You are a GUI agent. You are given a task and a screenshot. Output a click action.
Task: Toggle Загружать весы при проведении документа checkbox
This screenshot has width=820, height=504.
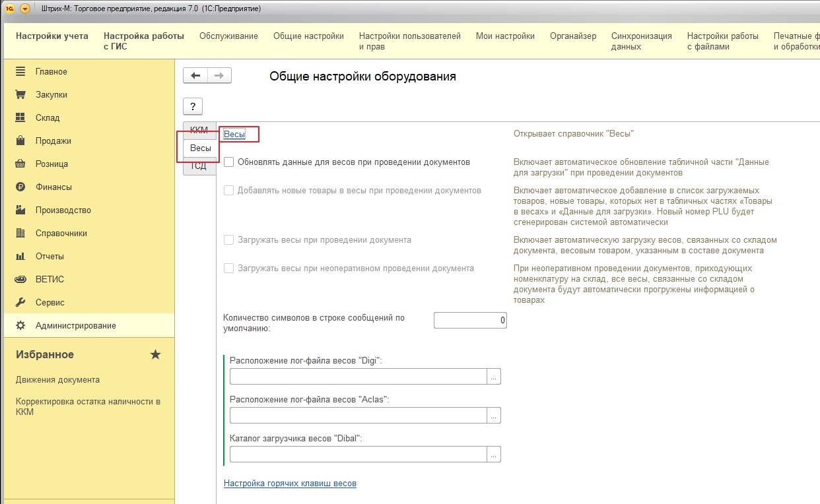tap(229, 240)
